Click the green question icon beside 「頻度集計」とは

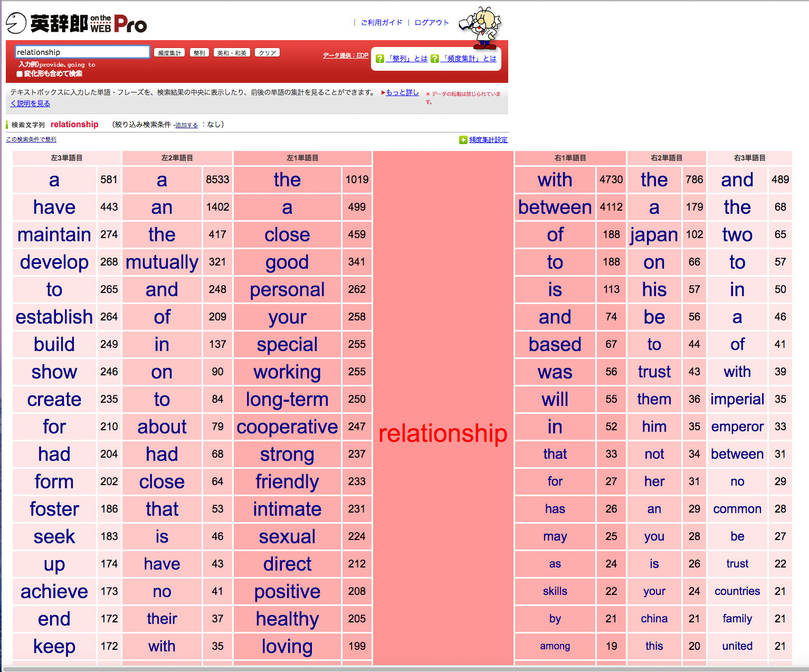pos(435,59)
